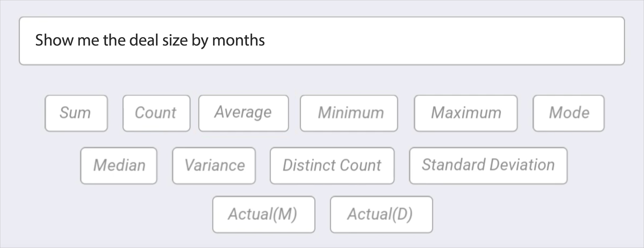This screenshot has width=644, height=248.
Task: Click the word "deal" in the query
Action: click(144, 40)
